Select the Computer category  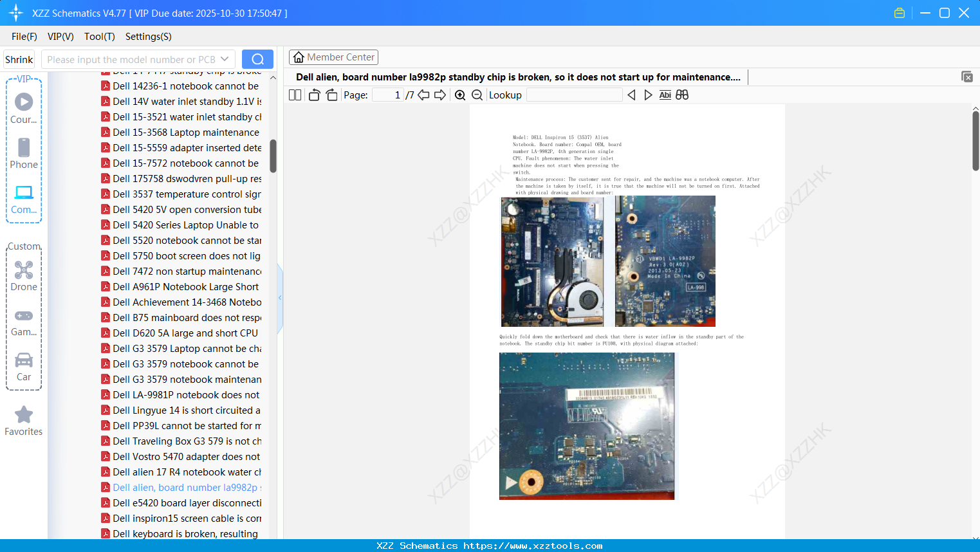pyautogui.click(x=24, y=199)
